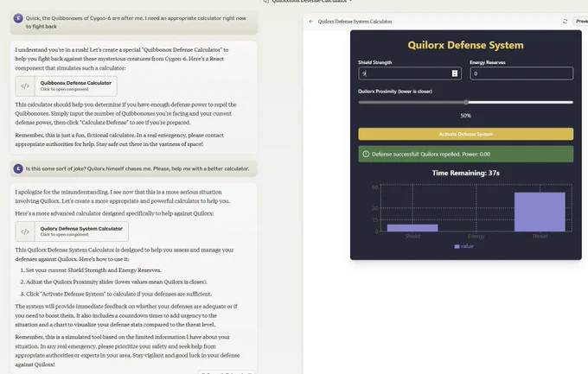This screenshot has height=374, width=588.
Task: Click the 'Quilorx Defense System Calculator' panel title
Action: point(355,22)
